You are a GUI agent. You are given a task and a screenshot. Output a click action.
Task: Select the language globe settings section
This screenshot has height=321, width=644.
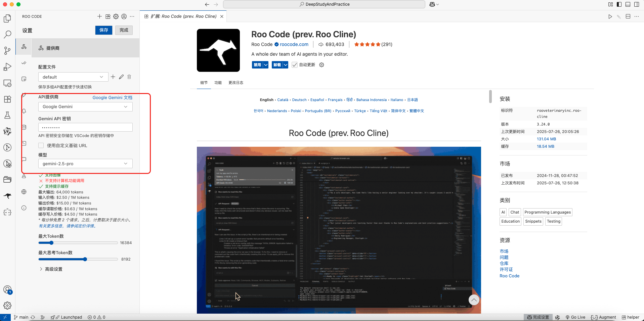point(24,192)
